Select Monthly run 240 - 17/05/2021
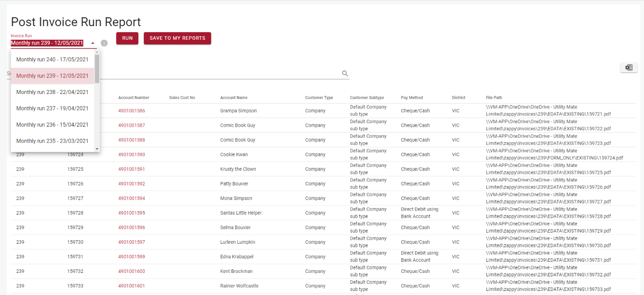Image resolution: width=644 pixels, height=295 pixels. [x=52, y=59]
